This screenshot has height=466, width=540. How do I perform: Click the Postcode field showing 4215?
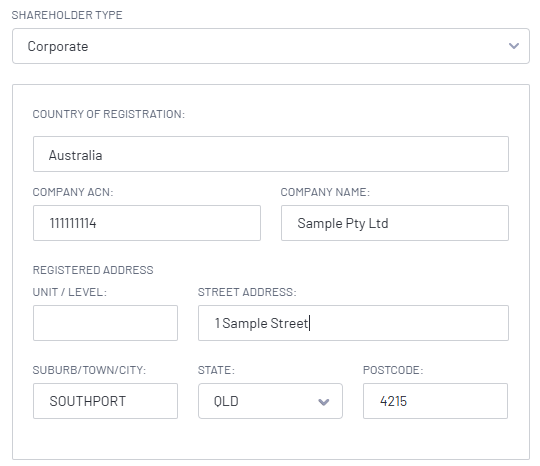tap(435, 401)
